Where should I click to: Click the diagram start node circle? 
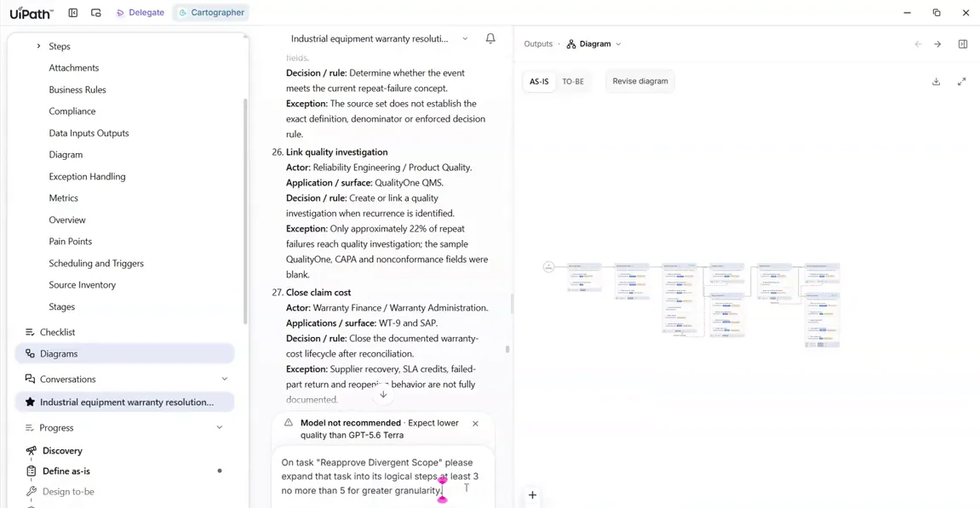pos(549,267)
